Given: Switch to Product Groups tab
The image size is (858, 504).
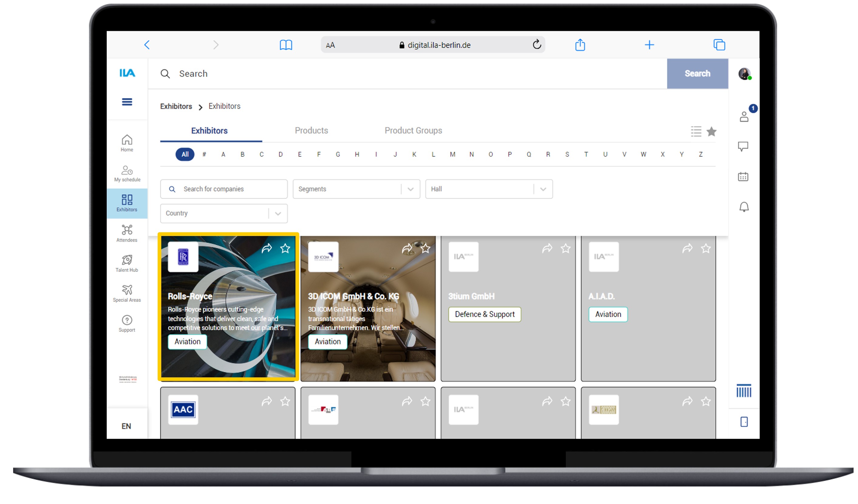Looking at the screenshot, I should pos(413,131).
